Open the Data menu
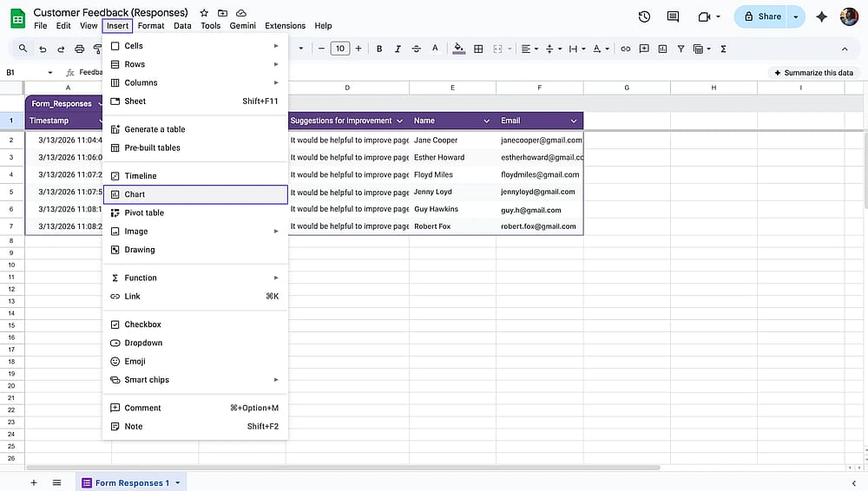 click(182, 25)
